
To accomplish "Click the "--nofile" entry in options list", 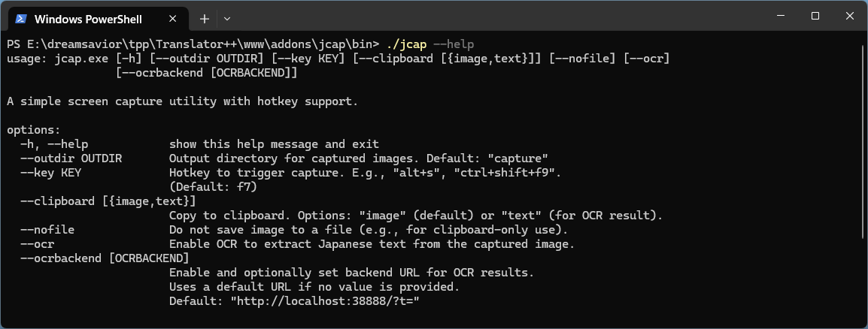I will pyautogui.click(x=47, y=229).
